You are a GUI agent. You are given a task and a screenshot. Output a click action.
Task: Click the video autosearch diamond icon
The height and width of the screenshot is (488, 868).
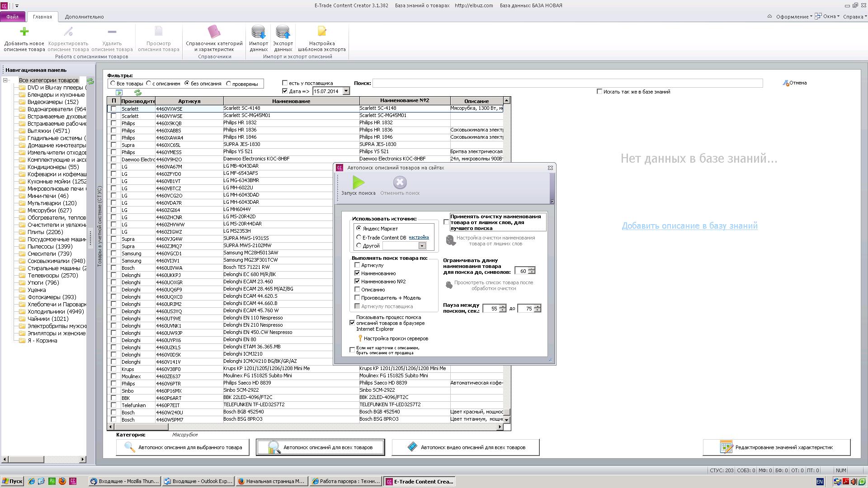click(412, 447)
